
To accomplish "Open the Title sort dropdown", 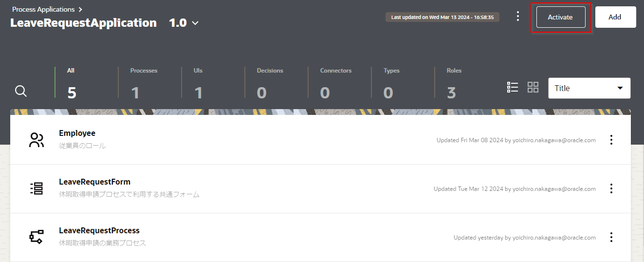I will point(589,88).
